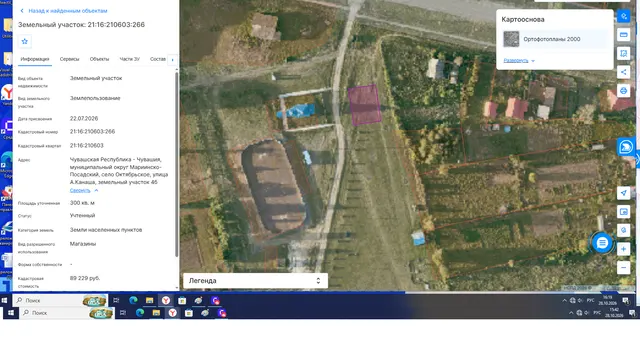Select the permitted use value Магазины
Screen dimensions: 640x360
click(x=83, y=244)
